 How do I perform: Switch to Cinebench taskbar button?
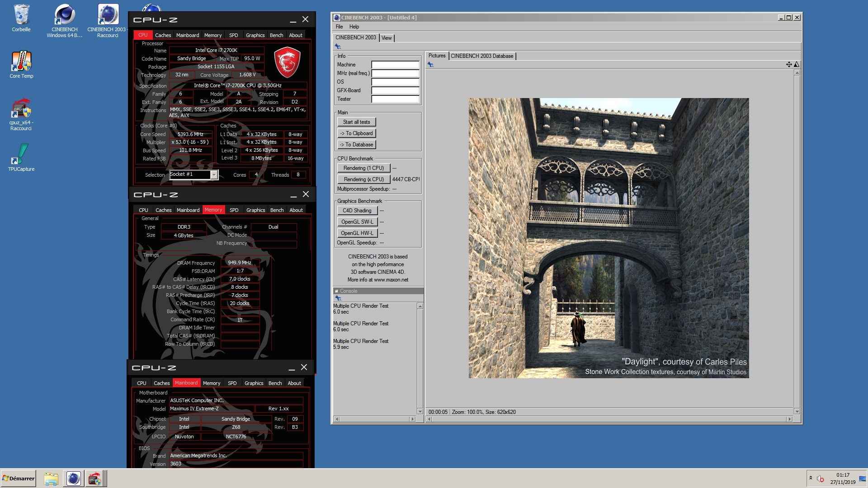[x=73, y=479]
